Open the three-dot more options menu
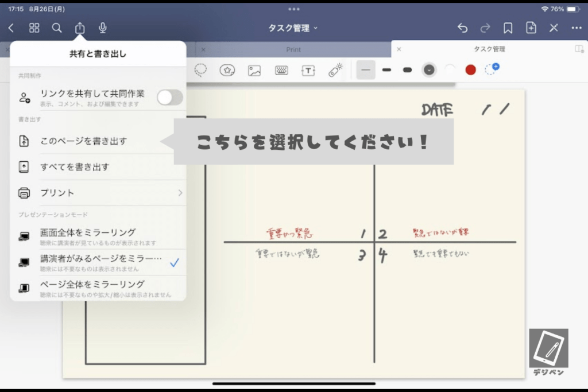The image size is (588, 392). [x=577, y=28]
